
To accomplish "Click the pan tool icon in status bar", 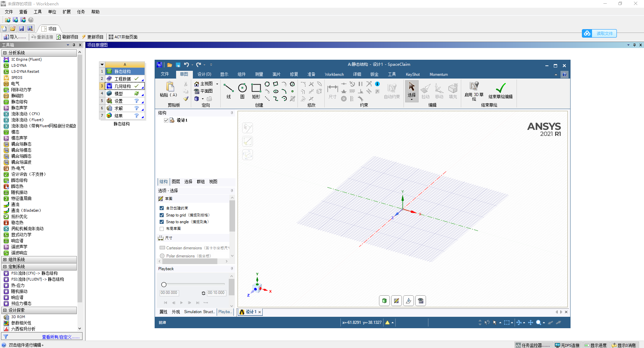I will 531,322.
